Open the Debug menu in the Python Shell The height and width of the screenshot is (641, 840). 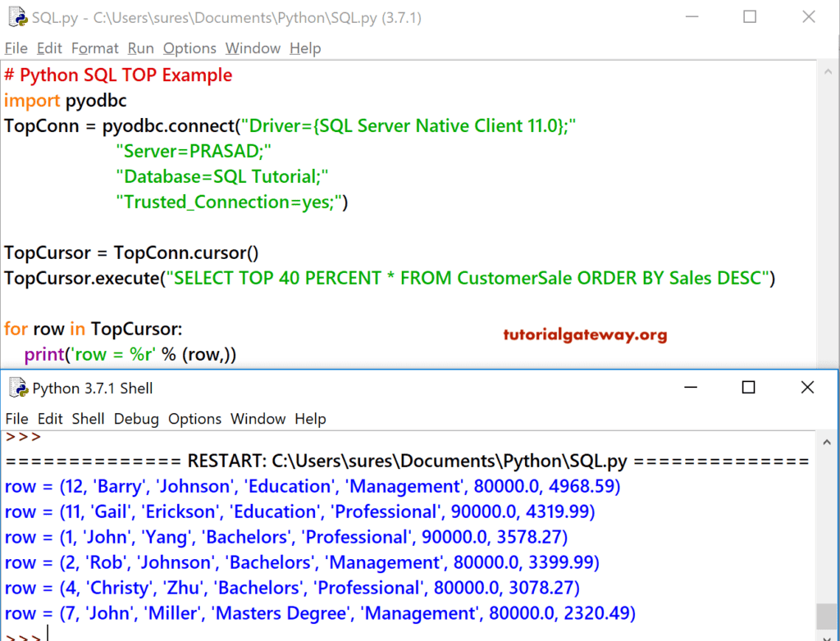point(136,419)
